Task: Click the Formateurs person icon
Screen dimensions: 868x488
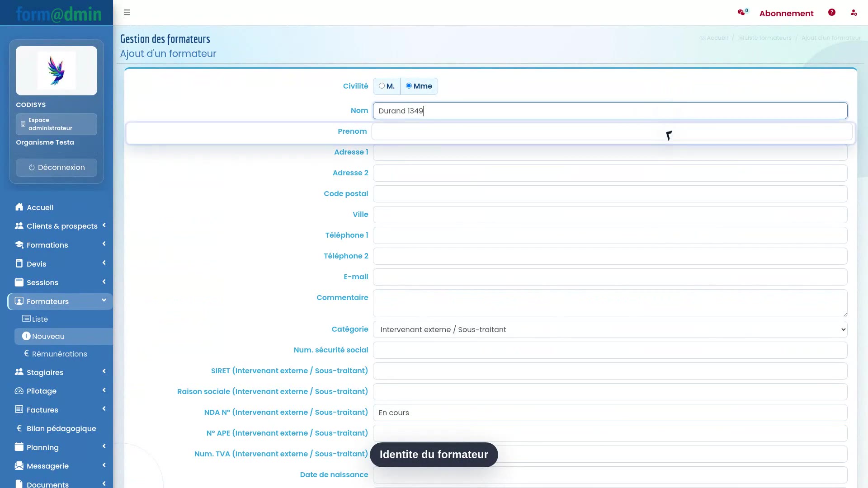Action: coord(19,301)
